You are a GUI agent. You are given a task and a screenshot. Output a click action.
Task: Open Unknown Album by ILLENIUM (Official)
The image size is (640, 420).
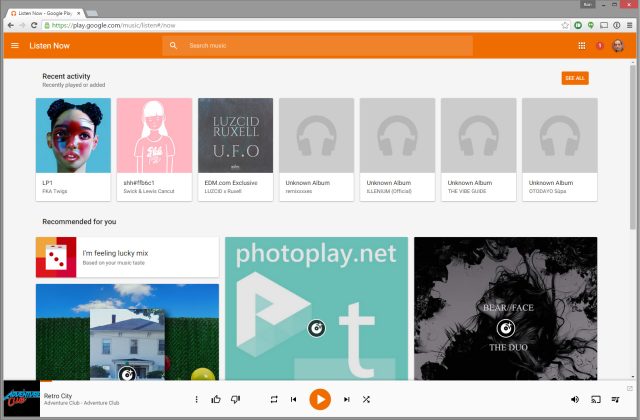(397, 149)
